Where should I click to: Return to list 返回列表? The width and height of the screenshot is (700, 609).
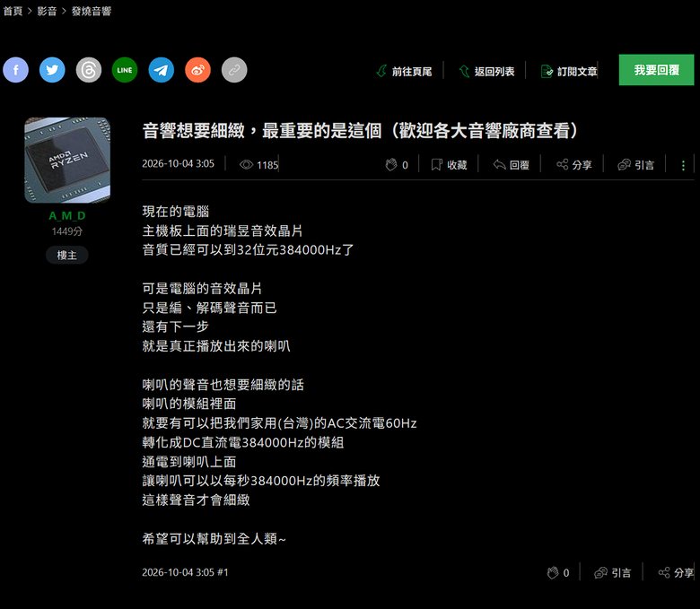point(487,72)
